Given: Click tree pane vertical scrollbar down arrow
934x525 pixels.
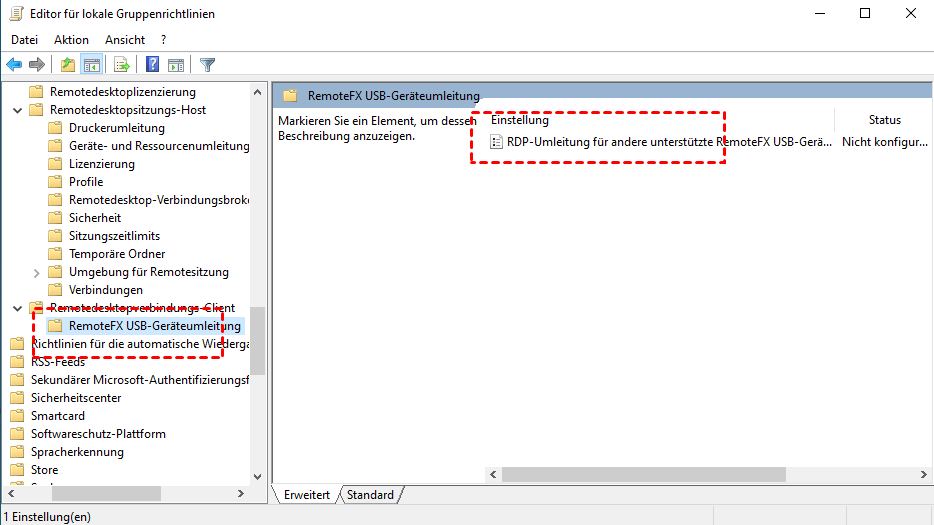Looking at the screenshot, I should [x=257, y=477].
